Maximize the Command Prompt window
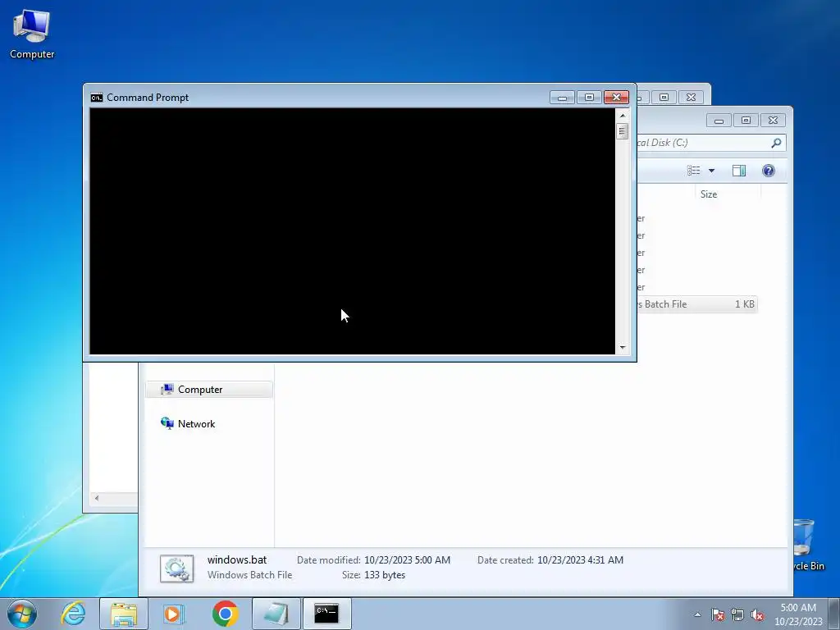Image resolution: width=840 pixels, height=630 pixels. tap(589, 98)
